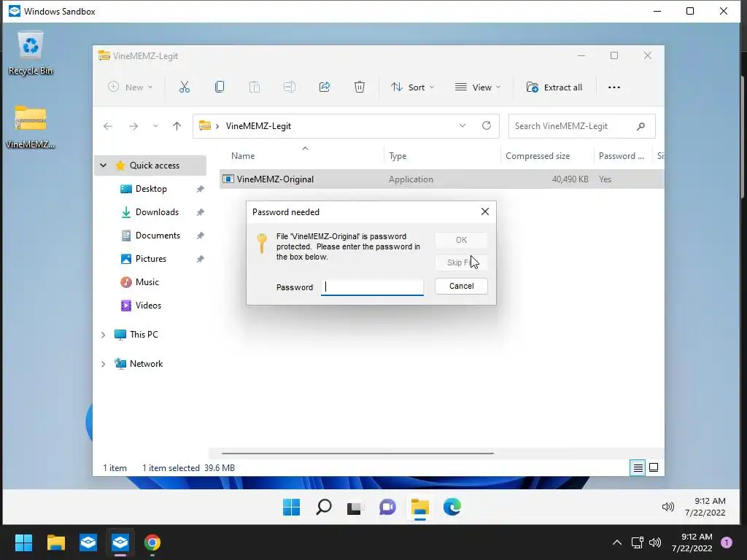Click the 9:12 AM clock in the Sandbox taskbar
747x560 pixels.
click(x=709, y=501)
